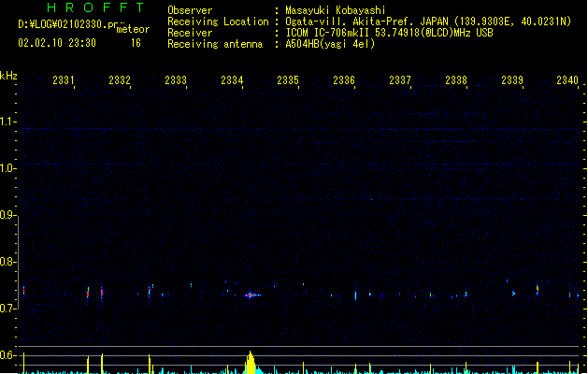Click the meteor echo at the spectrogram's left edge
Image resolution: width=588 pixels, height=374 pixels.
[x=24, y=291]
